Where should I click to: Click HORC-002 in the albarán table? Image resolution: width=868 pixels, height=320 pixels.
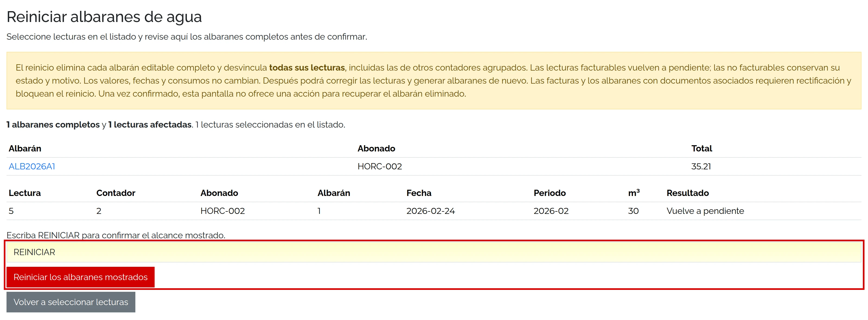point(380,166)
